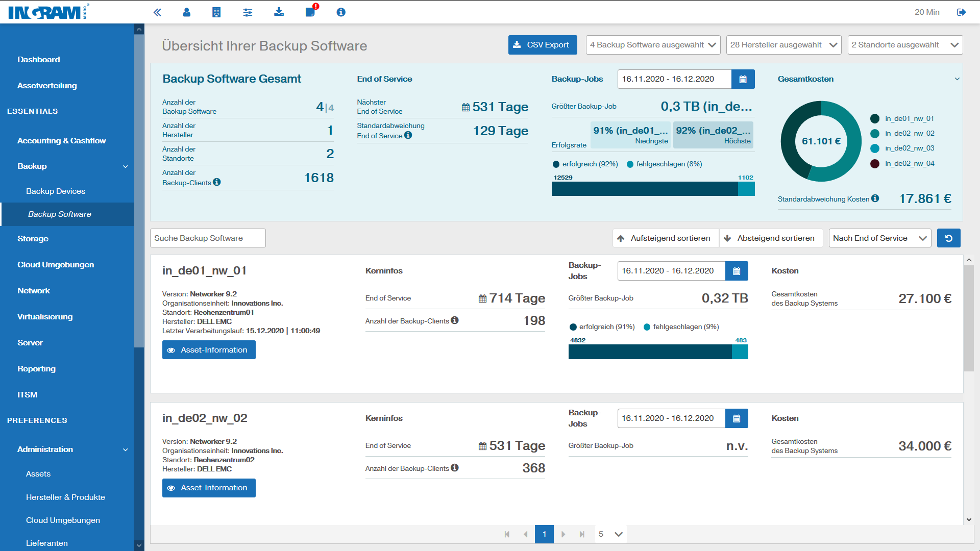Click the Backup-Clients info icon for in_de01_nw_01
The height and width of the screenshot is (551, 980).
click(455, 320)
